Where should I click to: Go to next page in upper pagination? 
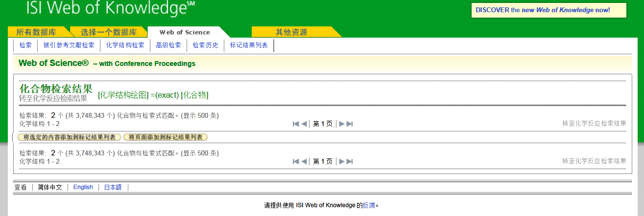tap(342, 124)
